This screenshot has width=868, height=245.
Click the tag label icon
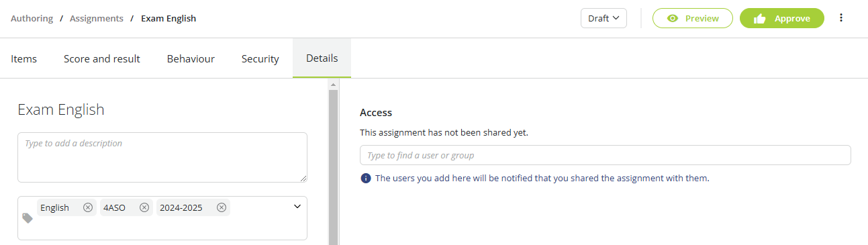pyautogui.click(x=28, y=218)
